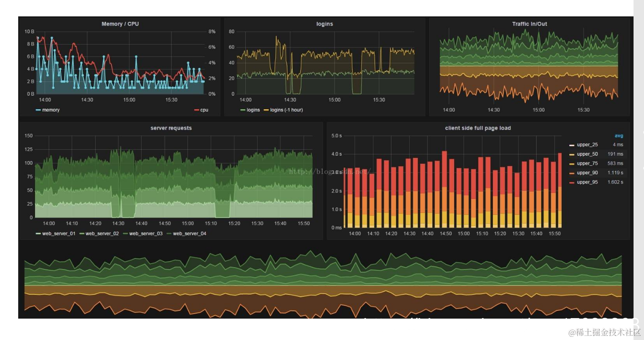The width and height of the screenshot is (644, 340).
Task: Click the 10 B axis label in Memory chart
Action: click(x=30, y=31)
